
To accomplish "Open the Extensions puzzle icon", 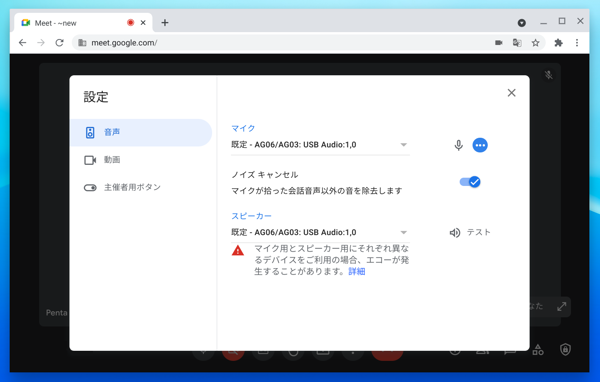I will coord(558,43).
